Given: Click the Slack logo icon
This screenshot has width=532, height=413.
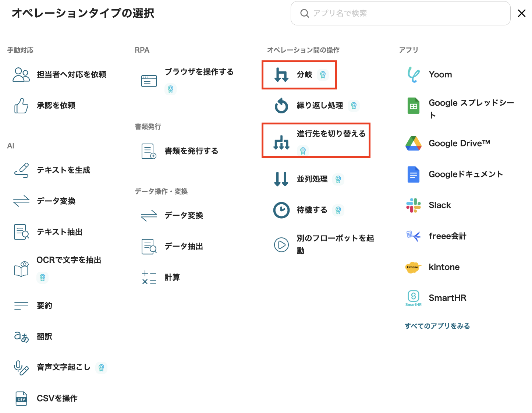Looking at the screenshot, I should [x=414, y=205].
